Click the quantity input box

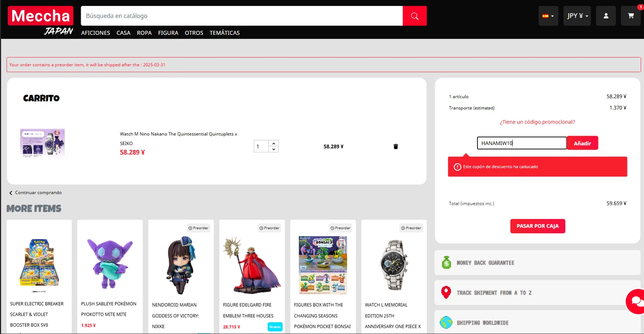point(261,146)
